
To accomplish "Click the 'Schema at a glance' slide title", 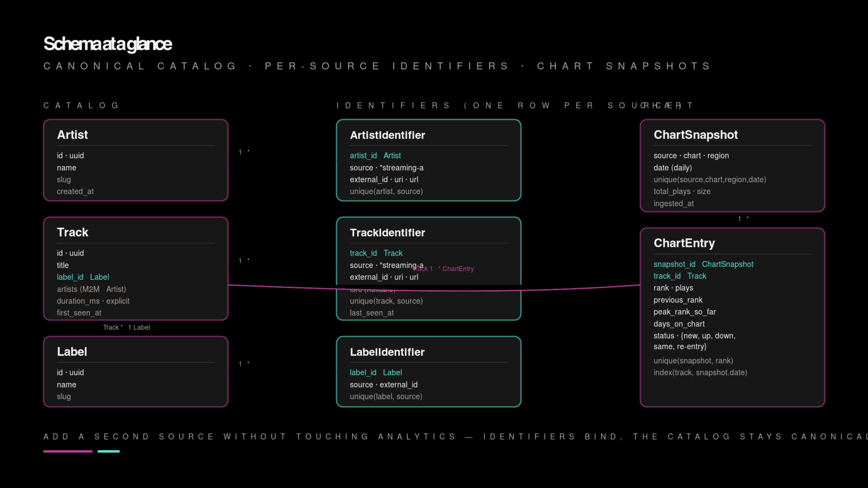I will point(107,44).
